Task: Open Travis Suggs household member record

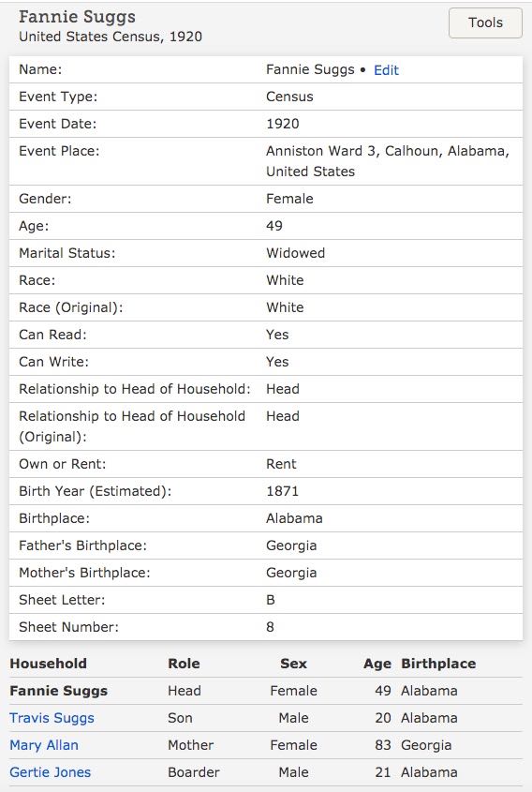Action: [52, 718]
